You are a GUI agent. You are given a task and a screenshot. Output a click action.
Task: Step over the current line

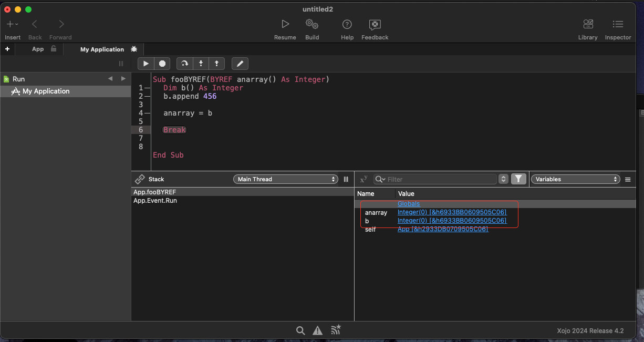pyautogui.click(x=184, y=64)
